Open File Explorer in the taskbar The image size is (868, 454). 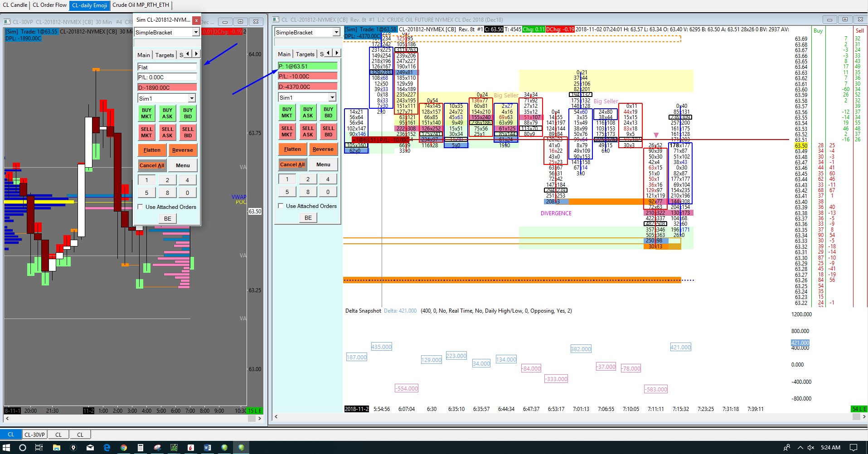tap(57, 448)
